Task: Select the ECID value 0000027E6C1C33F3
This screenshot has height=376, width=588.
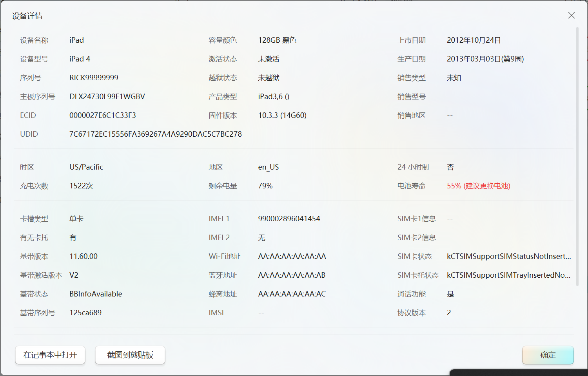Action: [102, 116]
